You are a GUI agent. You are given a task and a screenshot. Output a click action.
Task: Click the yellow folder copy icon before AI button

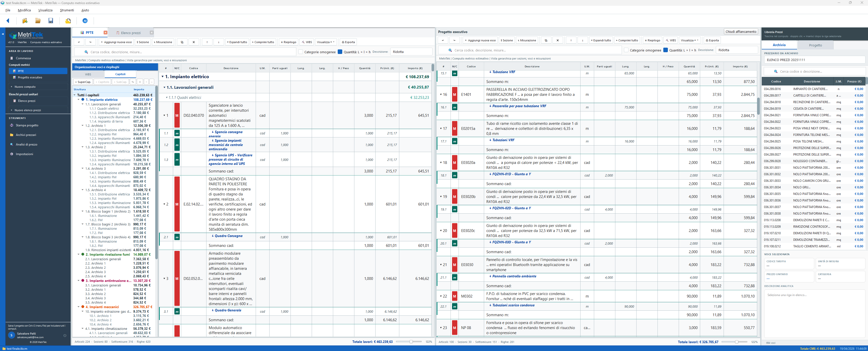click(68, 21)
